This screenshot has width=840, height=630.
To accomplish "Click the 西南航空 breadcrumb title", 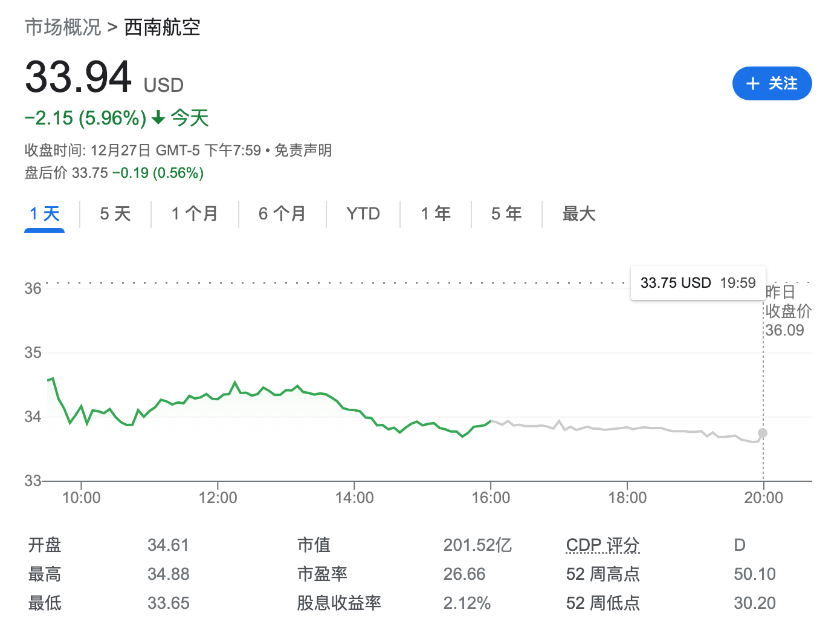I will click(x=162, y=27).
